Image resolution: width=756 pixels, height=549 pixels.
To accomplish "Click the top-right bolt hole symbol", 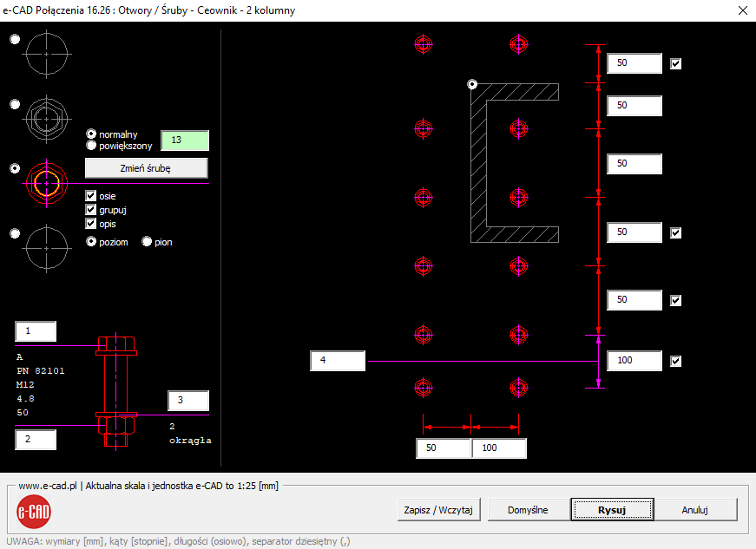I will pyautogui.click(x=519, y=45).
